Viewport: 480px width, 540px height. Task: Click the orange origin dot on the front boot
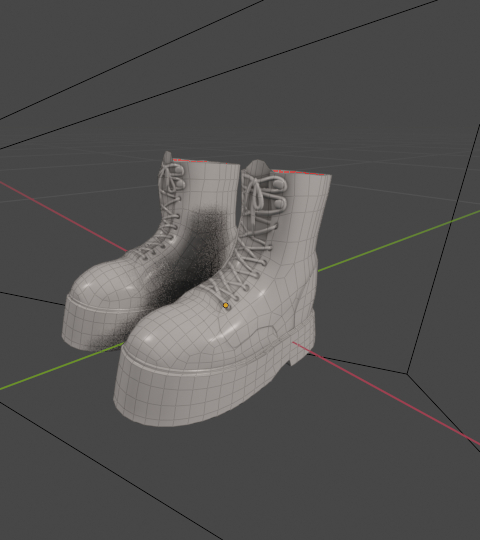click(x=226, y=305)
